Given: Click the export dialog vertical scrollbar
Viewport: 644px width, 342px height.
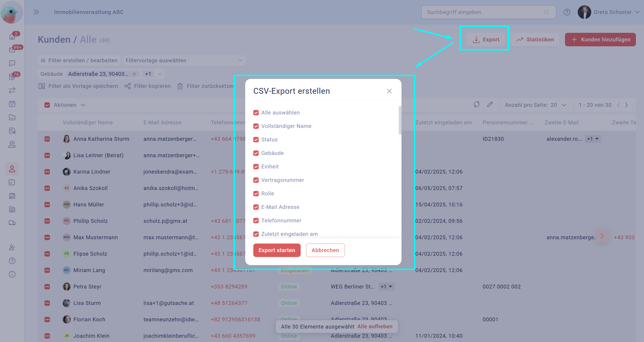Looking at the screenshot, I should [x=400, y=120].
